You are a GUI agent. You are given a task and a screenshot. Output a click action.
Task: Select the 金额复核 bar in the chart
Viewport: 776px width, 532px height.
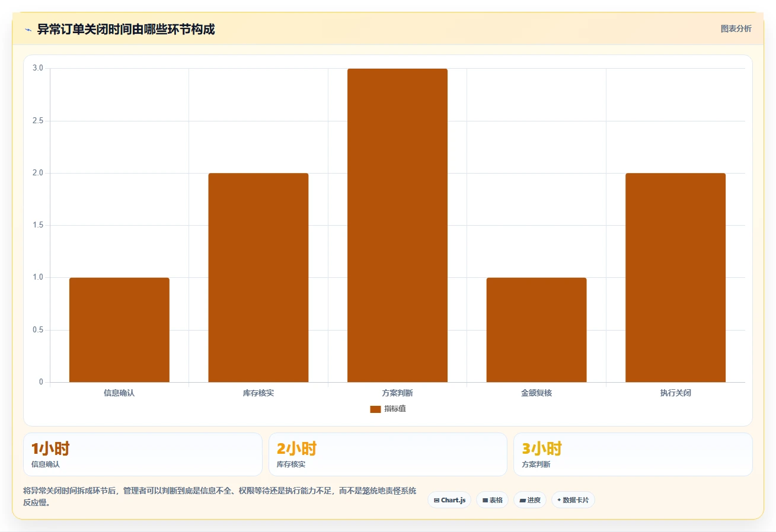coord(537,330)
